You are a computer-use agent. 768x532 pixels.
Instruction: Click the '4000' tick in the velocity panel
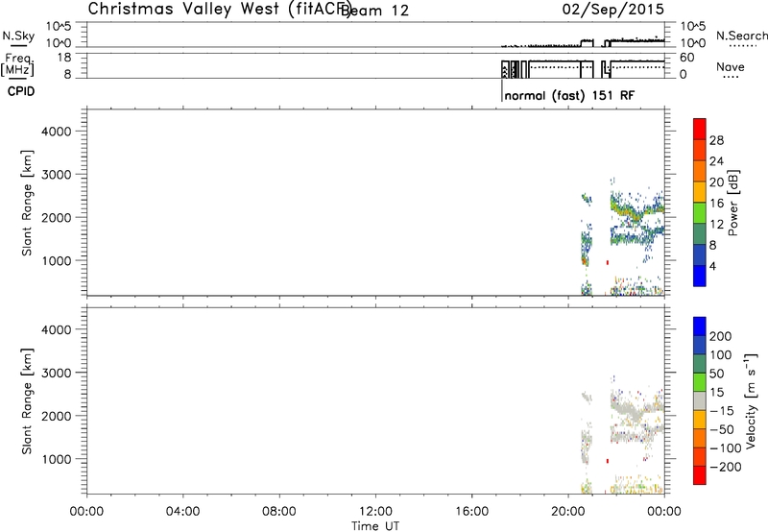[x=57, y=329]
